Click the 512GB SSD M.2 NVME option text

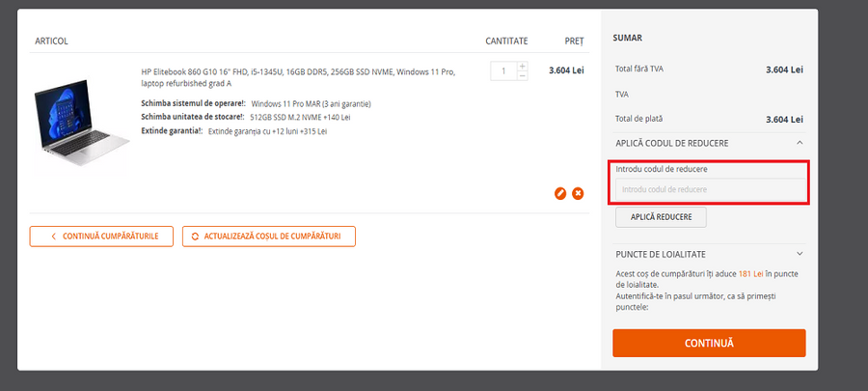299,117
